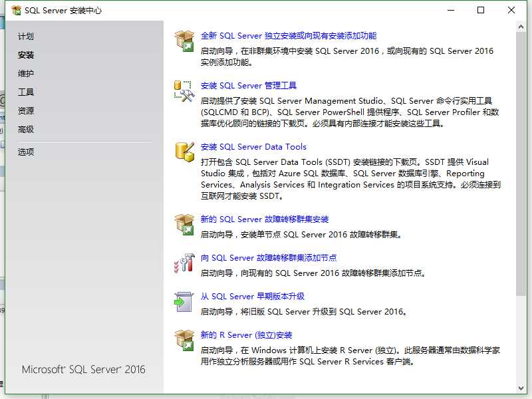532x399 pixels.
Task: Open 向 SQL Server 故障转移群集添加节点 link
Action: pyautogui.click(x=269, y=258)
